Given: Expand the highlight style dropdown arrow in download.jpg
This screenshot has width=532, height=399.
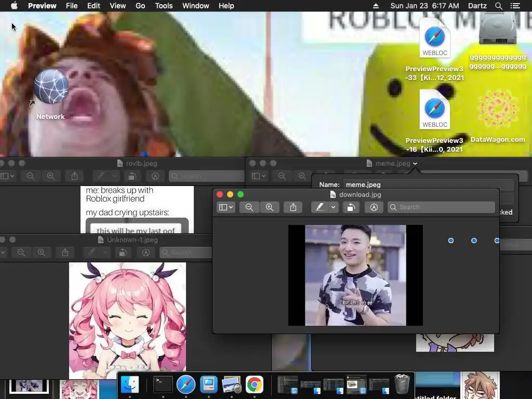Looking at the screenshot, I should pos(334,207).
